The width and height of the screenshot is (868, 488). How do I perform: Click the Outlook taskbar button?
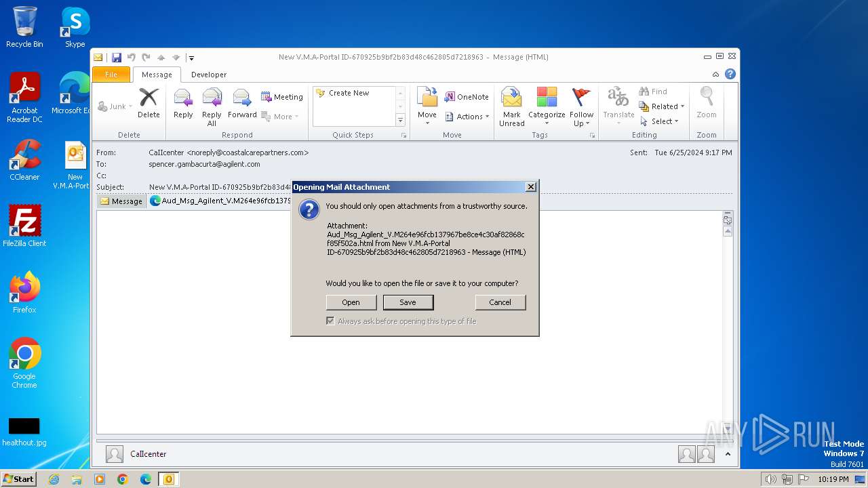click(x=168, y=479)
